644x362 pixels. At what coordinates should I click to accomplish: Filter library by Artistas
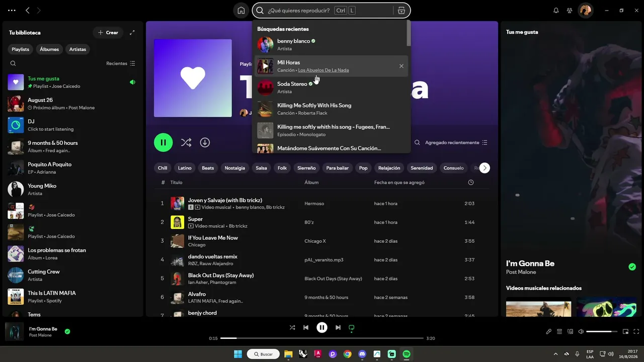pyautogui.click(x=77, y=49)
